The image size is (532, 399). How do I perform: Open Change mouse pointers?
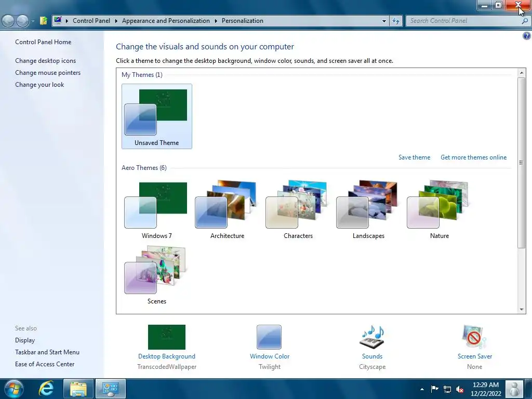pyautogui.click(x=48, y=73)
